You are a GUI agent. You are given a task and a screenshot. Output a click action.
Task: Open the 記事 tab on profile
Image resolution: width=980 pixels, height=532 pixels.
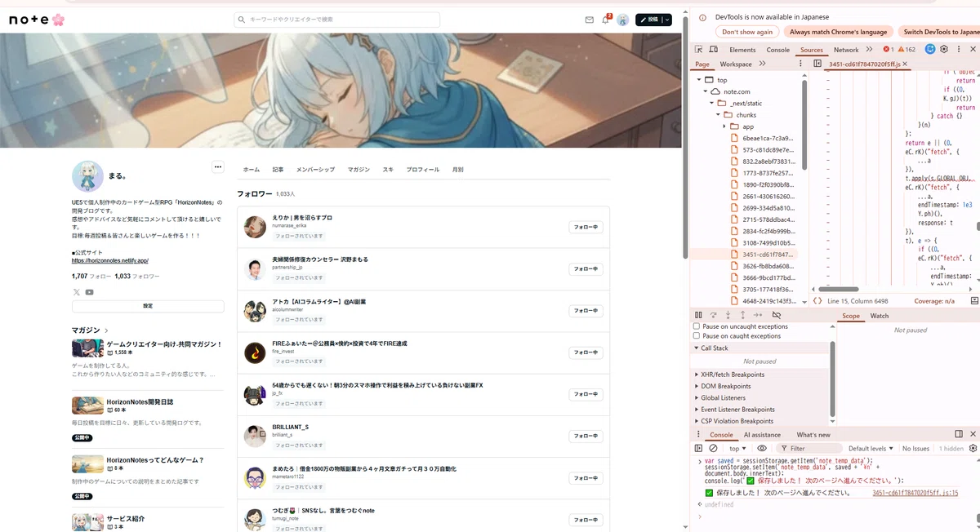(x=278, y=170)
